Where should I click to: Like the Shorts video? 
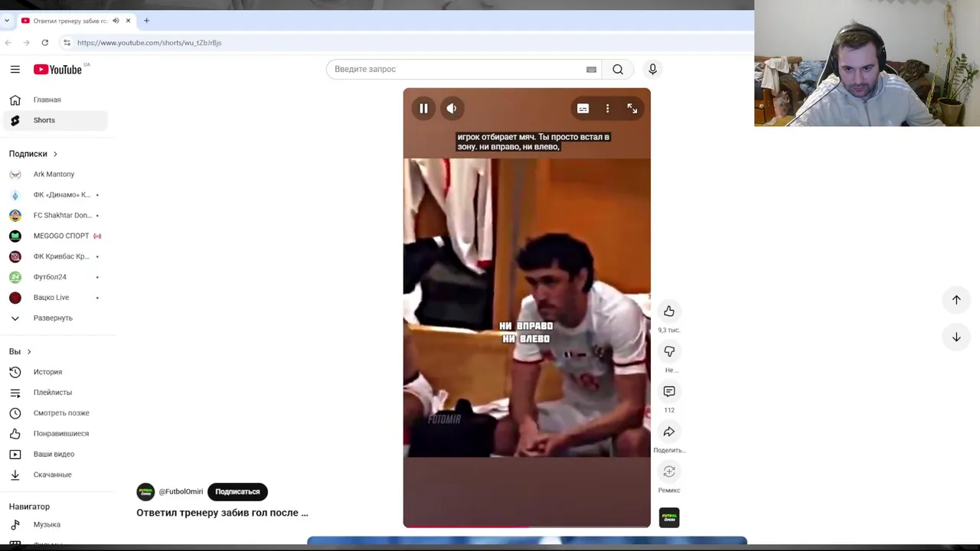[669, 311]
